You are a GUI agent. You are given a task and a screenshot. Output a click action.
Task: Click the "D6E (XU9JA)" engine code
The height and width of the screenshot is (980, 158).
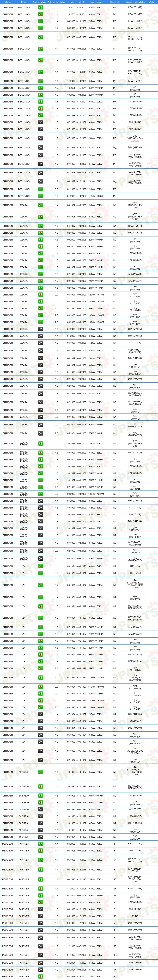pos(135,661)
